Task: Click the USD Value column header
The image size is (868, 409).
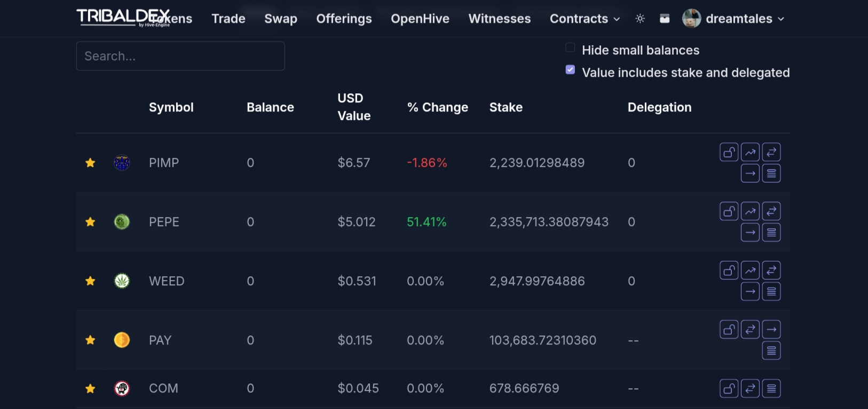Action: click(354, 107)
